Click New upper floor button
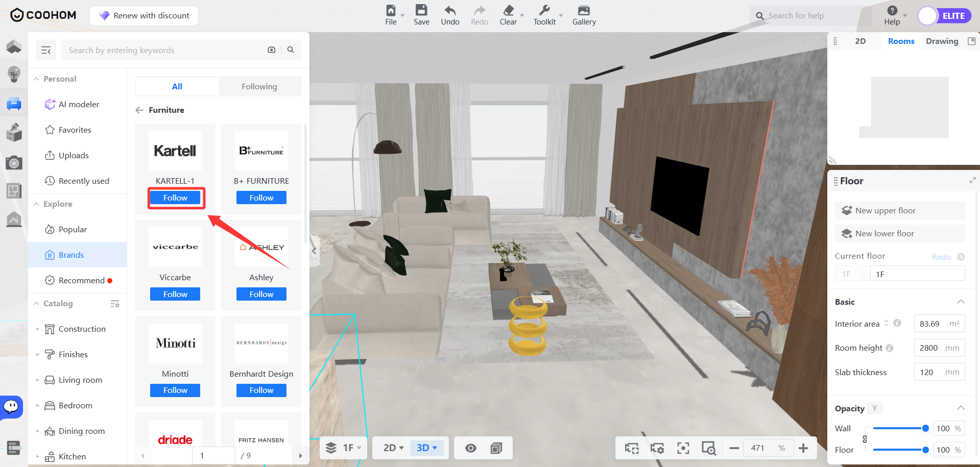 (x=900, y=210)
